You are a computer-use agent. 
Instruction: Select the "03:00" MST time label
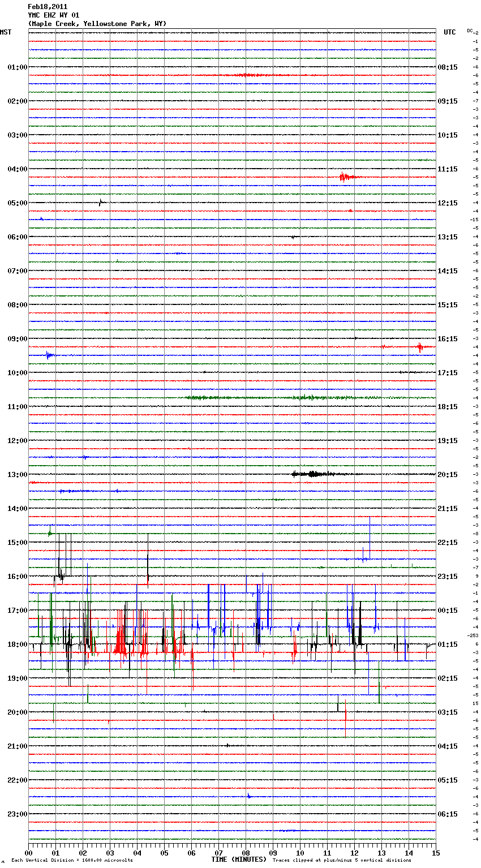pos(18,135)
